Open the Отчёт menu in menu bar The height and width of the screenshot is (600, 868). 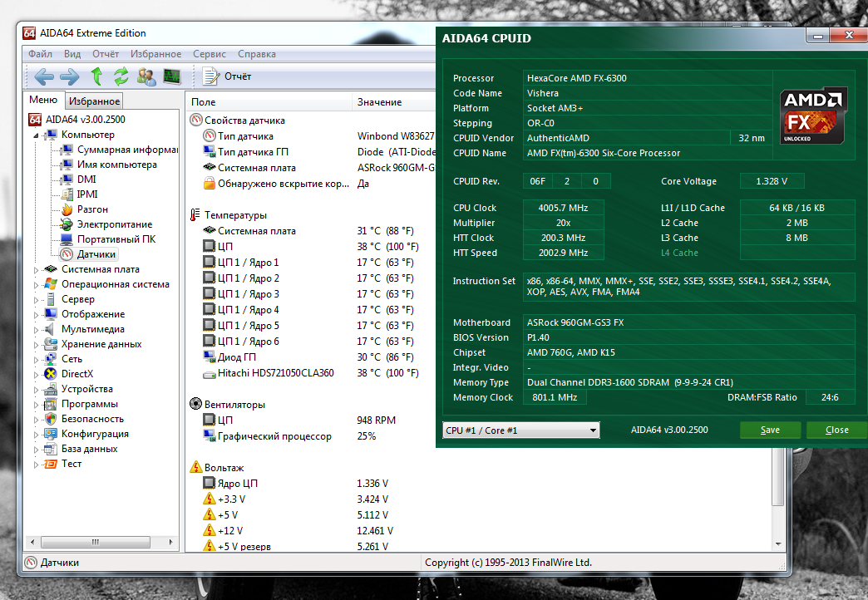106,54
